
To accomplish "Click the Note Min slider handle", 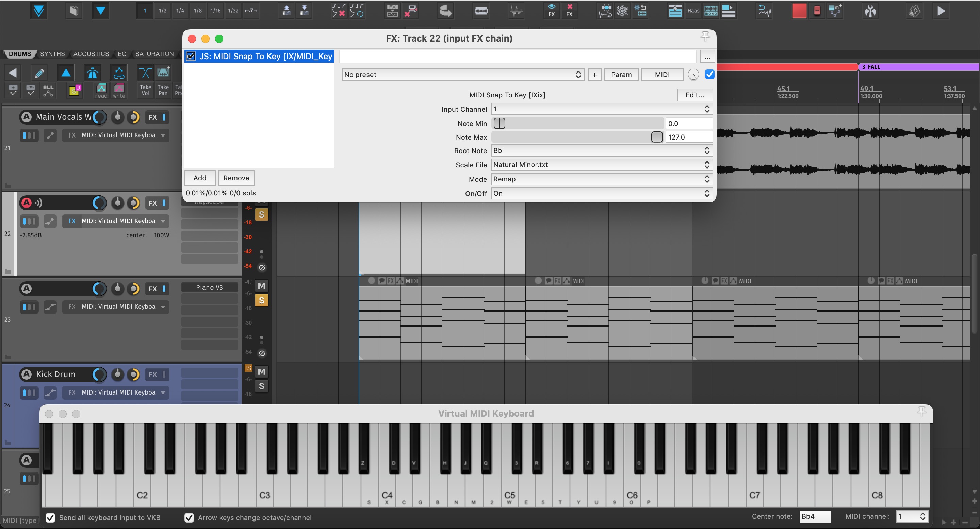I will 499,123.
